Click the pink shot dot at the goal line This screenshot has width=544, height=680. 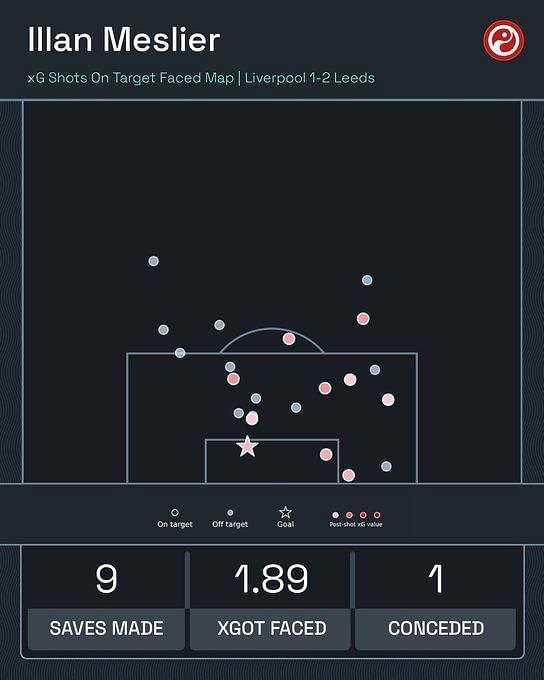348,475
